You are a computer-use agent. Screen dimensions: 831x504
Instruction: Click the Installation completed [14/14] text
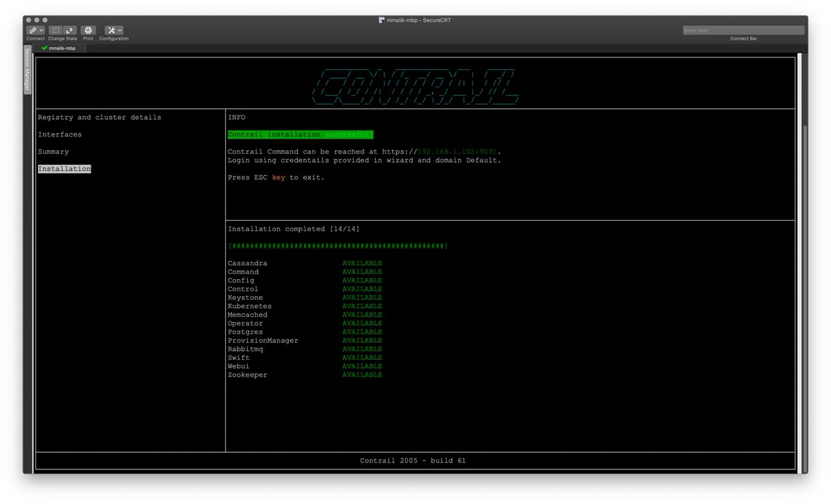click(x=294, y=229)
